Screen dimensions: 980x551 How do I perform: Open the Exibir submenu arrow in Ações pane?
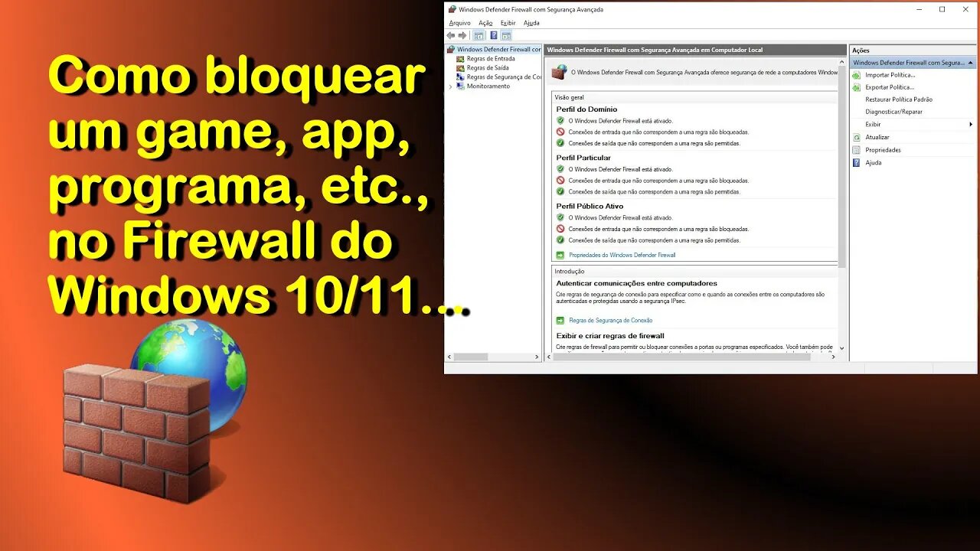click(x=971, y=124)
